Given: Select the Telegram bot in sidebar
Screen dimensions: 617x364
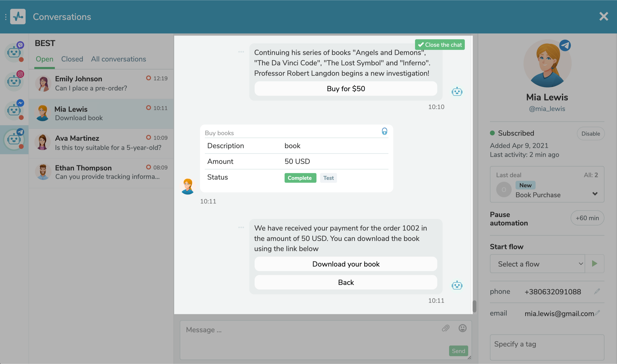Looking at the screenshot, I should (14, 140).
